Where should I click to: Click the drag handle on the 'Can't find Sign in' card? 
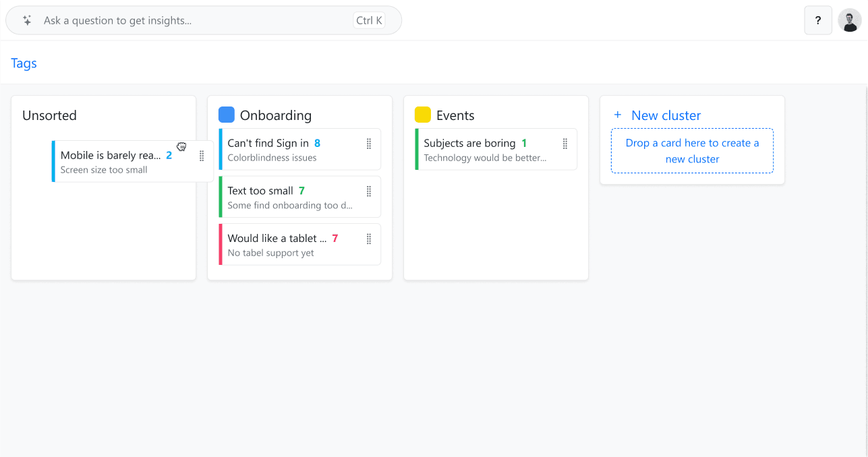click(368, 143)
